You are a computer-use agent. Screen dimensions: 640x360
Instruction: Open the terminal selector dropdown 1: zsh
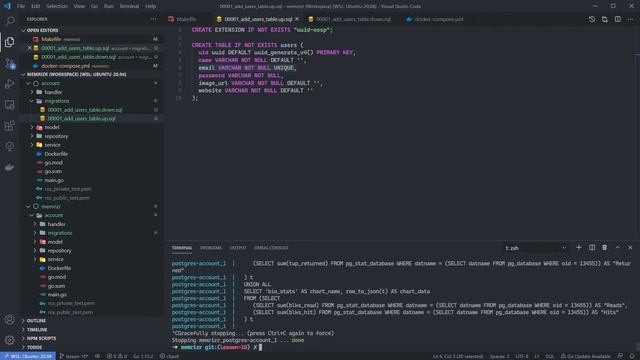(x=535, y=248)
